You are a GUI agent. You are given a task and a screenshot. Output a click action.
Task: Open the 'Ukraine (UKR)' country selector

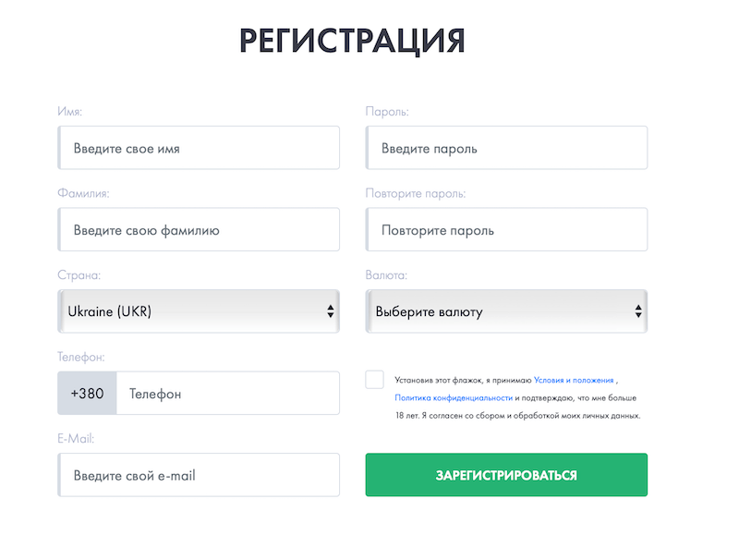click(199, 311)
